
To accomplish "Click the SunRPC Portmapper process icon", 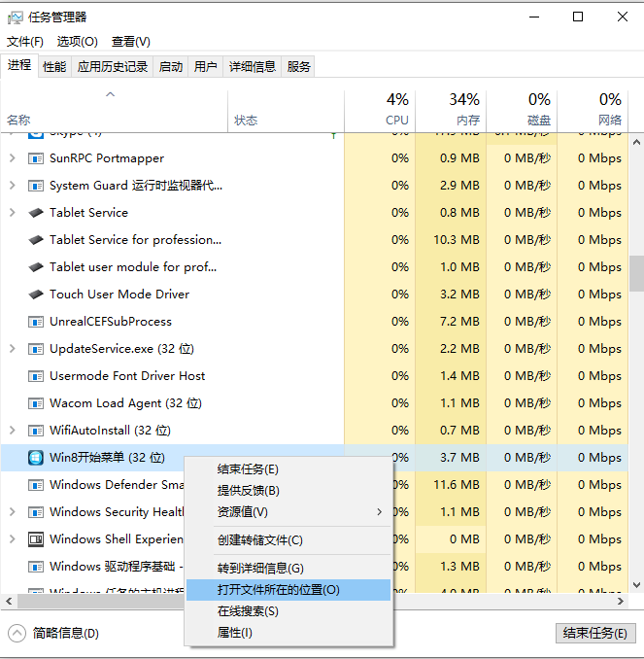I will (x=36, y=158).
